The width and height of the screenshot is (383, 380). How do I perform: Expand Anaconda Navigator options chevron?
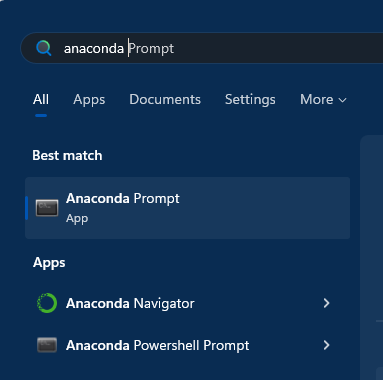(x=326, y=303)
